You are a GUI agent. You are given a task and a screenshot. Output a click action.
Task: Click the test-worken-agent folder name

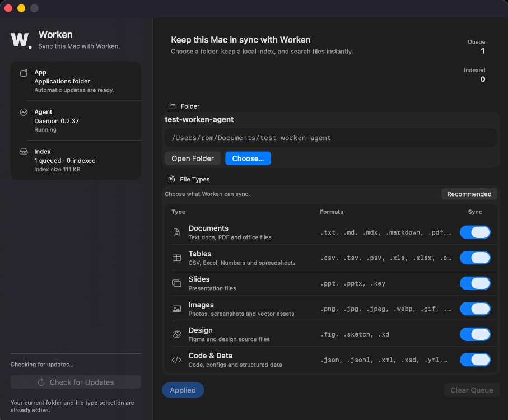pos(199,119)
